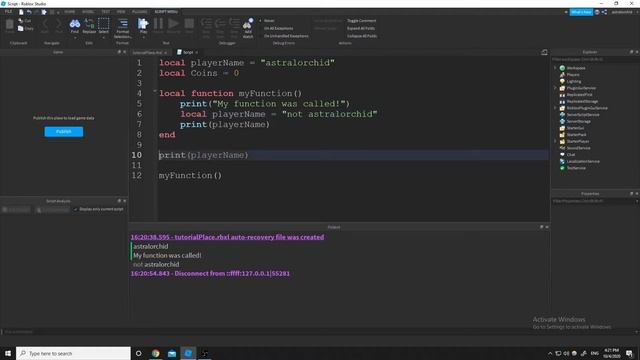The image size is (640, 360).
Task: Click the Windows Start button
Action: coord(8,353)
